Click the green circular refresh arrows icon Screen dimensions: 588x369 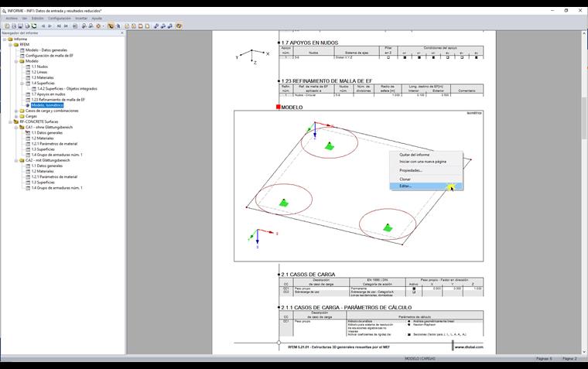[34, 26]
